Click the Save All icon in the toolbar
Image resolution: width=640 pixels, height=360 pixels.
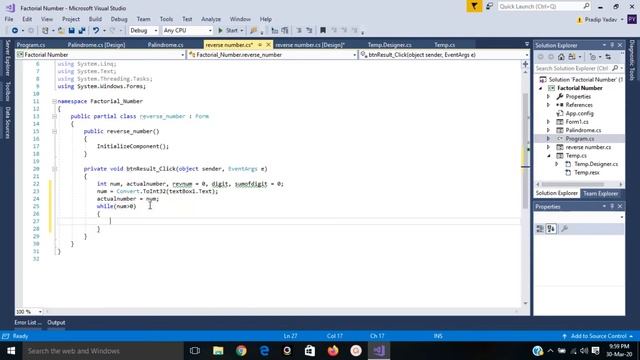click(82, 31)
